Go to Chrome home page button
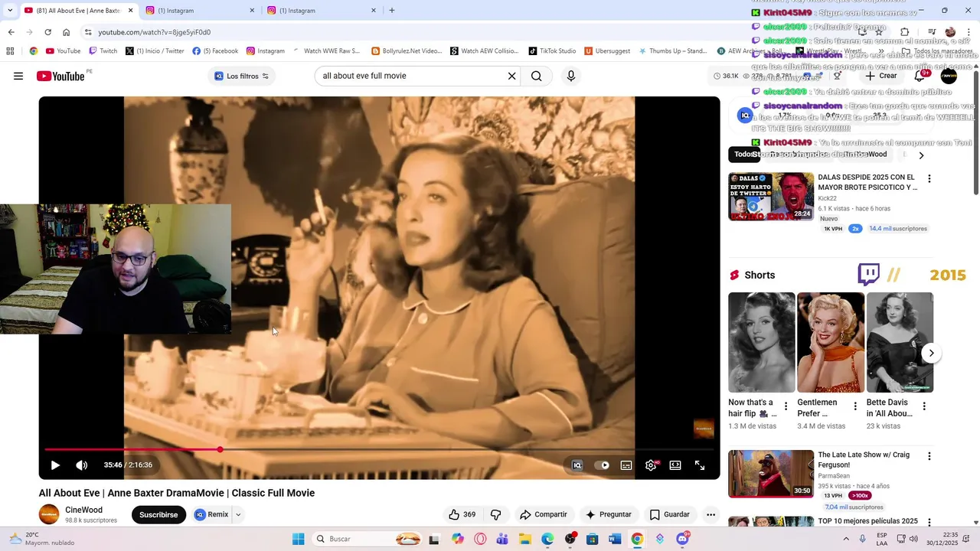The width and height of the screenshot is (980, 551). pyautogui.click(x=66, y=32)
